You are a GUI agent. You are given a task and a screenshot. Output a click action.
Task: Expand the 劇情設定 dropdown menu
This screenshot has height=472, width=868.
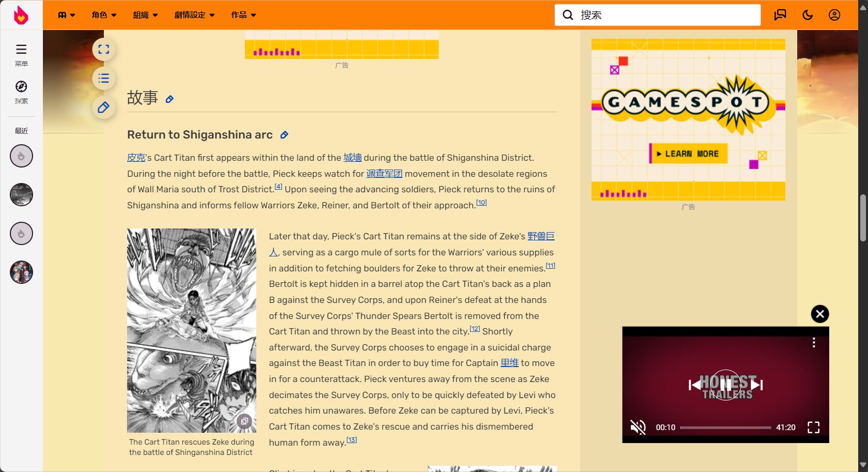pos(194,15)
